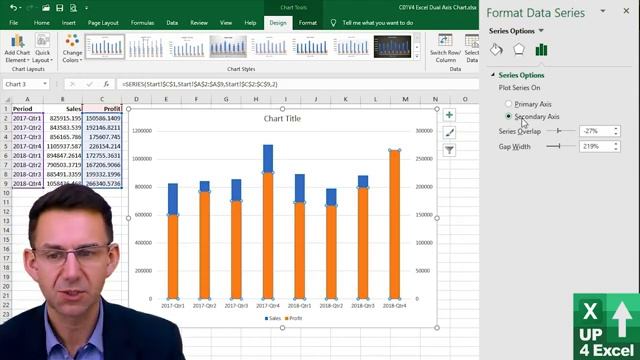The height and width of the screenshot is (360, 640).
Task: Open the Format Data Series pane options arrow
Action: click(x=603, y=11)
